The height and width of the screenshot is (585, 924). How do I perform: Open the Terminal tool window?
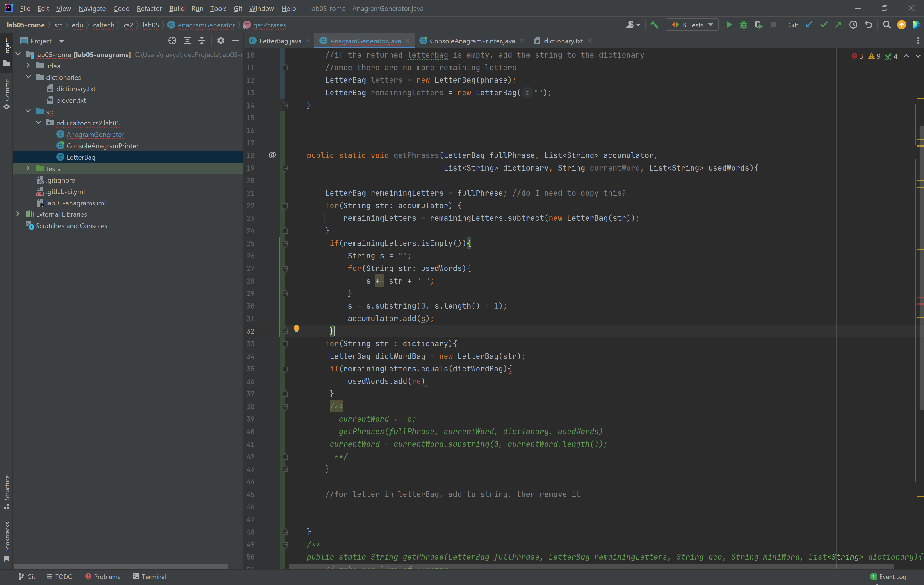(x=149, y=576)
